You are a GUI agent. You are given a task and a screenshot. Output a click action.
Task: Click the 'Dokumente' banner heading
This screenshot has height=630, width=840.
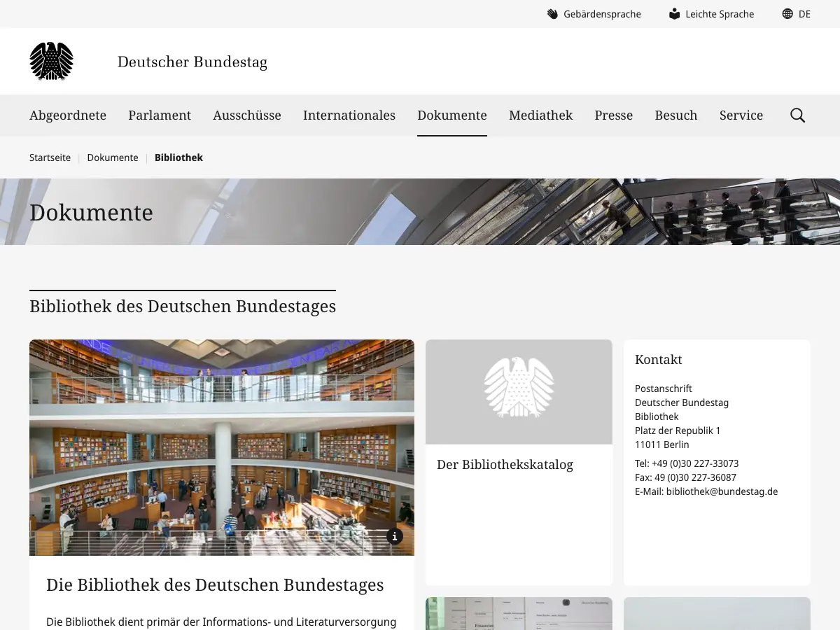[91, 212]
